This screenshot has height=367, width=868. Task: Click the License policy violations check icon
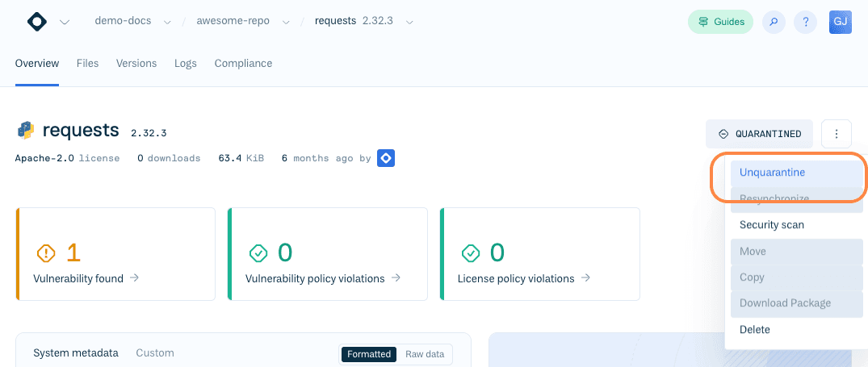[471, 253]
